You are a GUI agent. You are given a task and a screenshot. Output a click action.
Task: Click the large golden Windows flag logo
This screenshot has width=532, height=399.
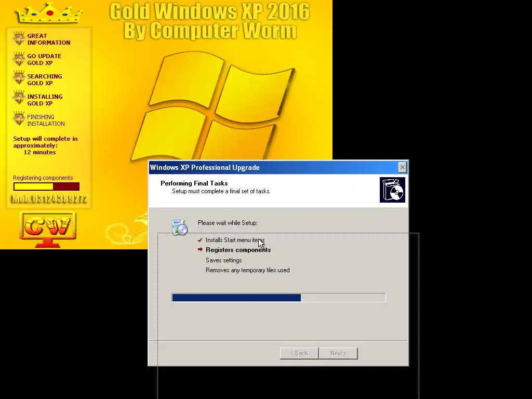(212, 106)
